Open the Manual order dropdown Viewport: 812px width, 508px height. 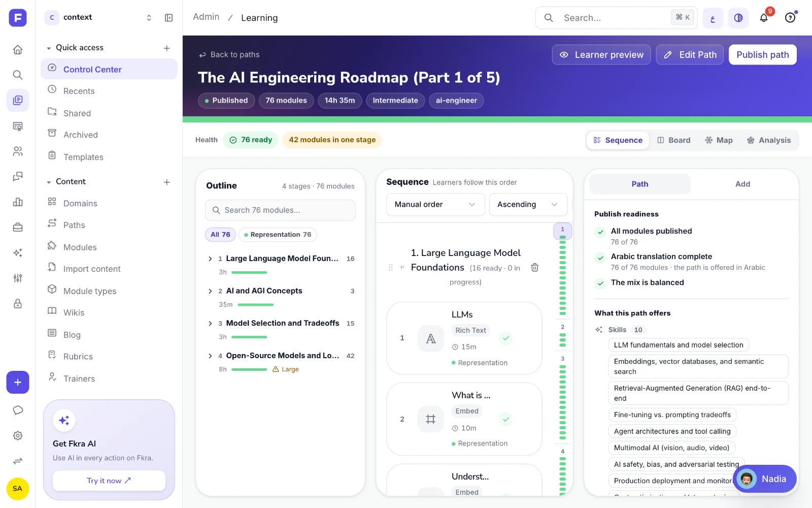435,204
